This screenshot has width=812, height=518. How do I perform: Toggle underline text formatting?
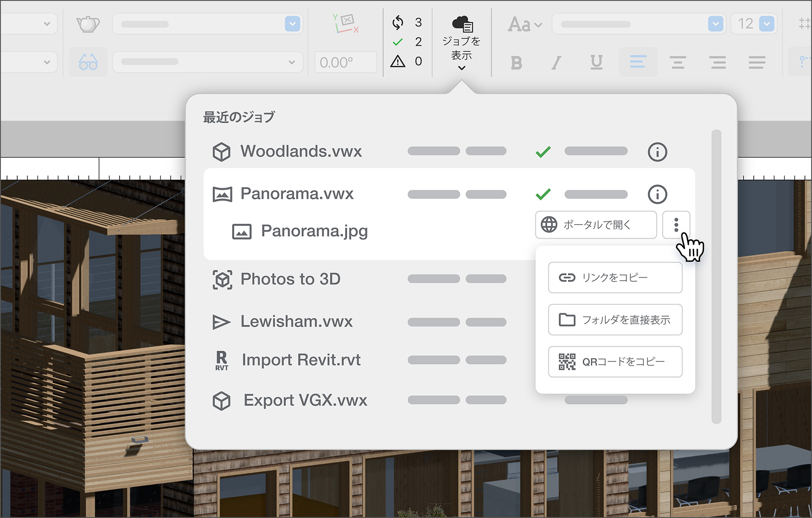point(596,63)
